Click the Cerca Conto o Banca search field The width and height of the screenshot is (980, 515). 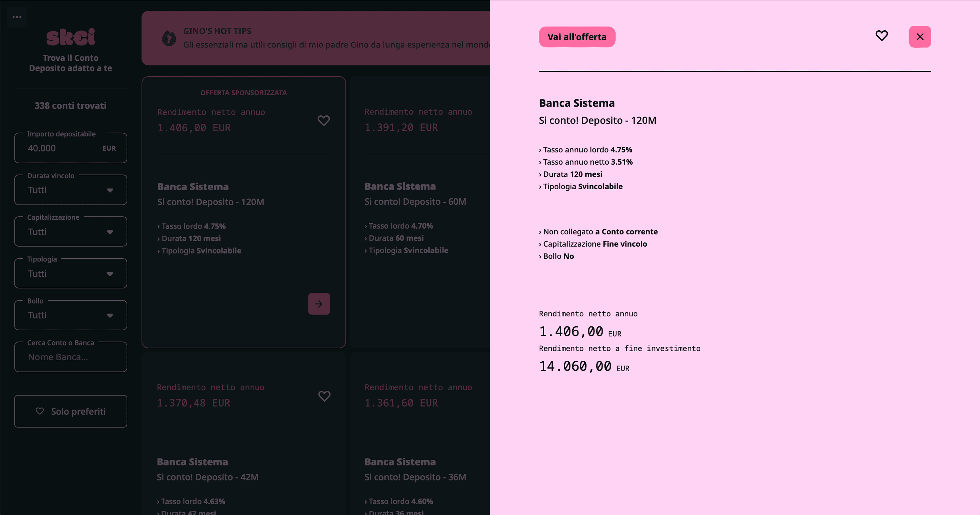[x=71, y=357]
